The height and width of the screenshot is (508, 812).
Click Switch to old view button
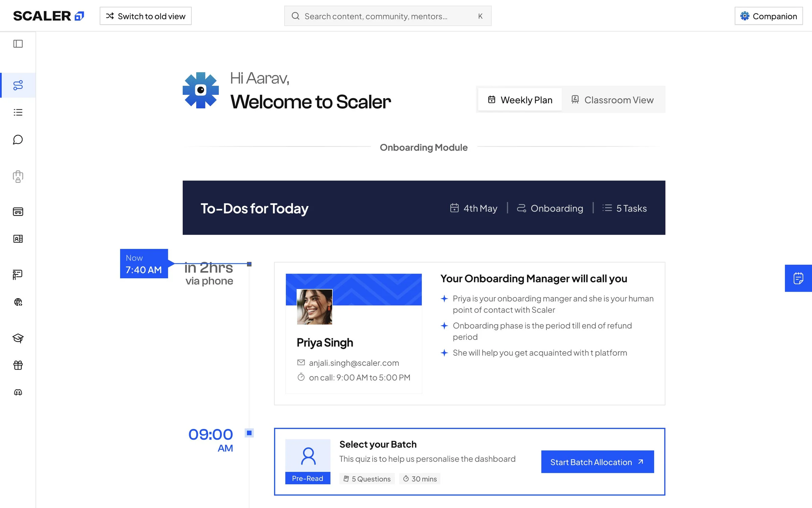point(145,16)
